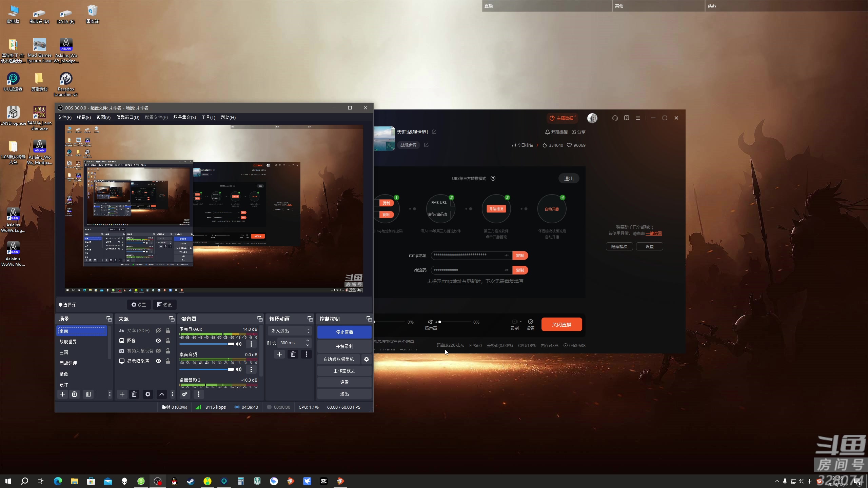Delete the selected scene with trash icon
Viewport: 868px width, 488px height.
(x=75, y=394)
